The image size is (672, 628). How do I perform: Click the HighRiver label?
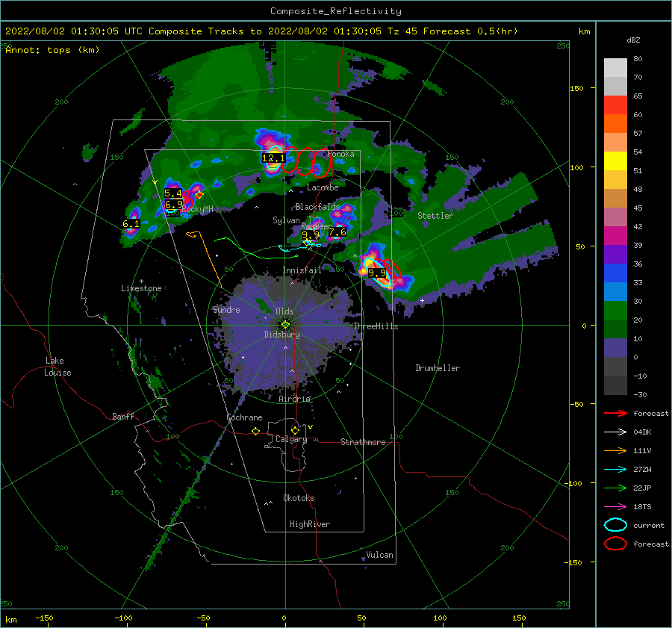click(309, 524)
